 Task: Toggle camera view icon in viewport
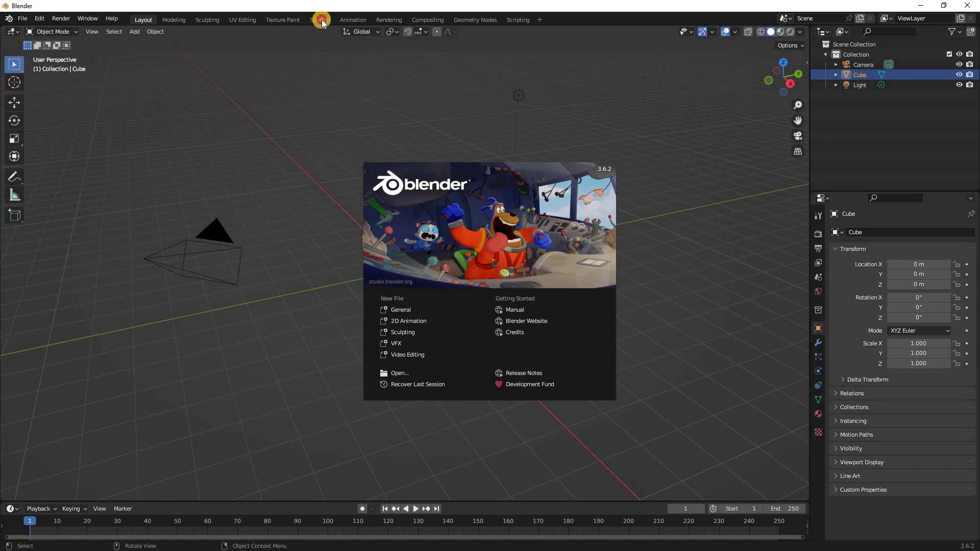pyautogui.click(x=798, y=136)
